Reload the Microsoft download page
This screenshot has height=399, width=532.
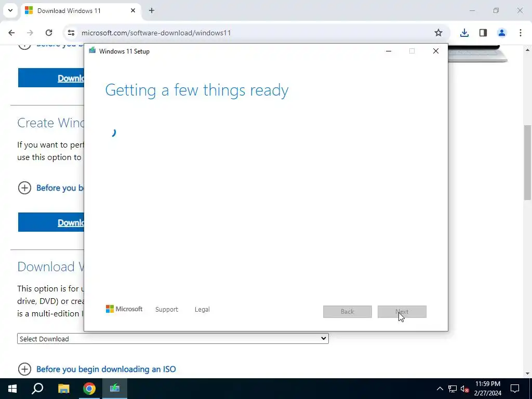49,33
